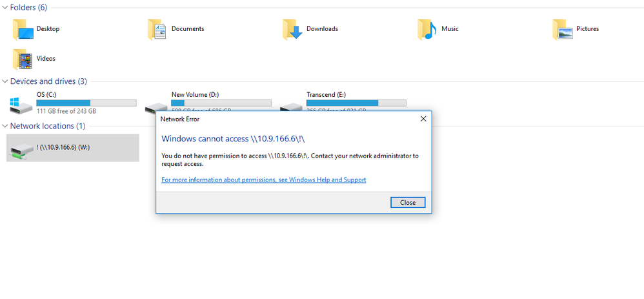
Task: Open the Windows Help and Support permissions link
Action: click(x=264, y=180)
